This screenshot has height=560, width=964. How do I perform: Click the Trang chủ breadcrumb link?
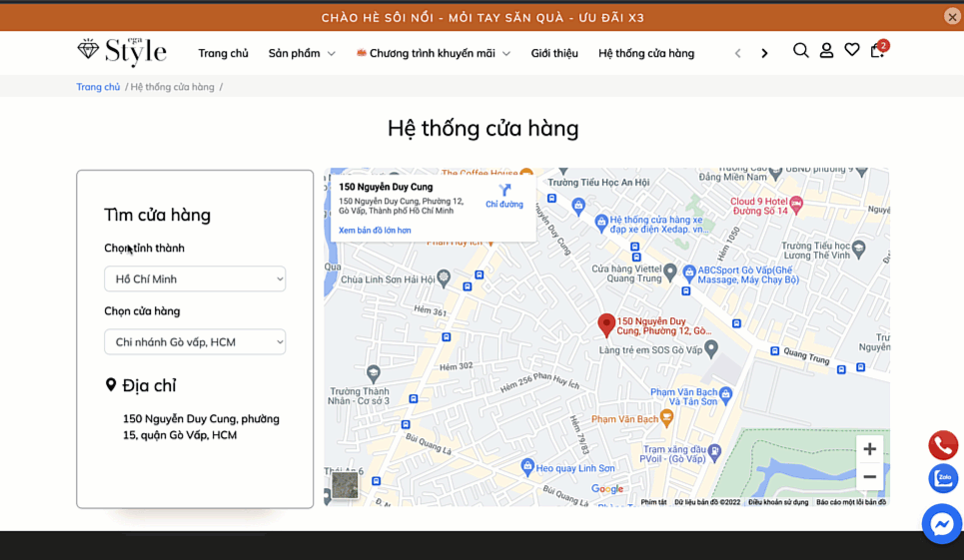(98, 87)
